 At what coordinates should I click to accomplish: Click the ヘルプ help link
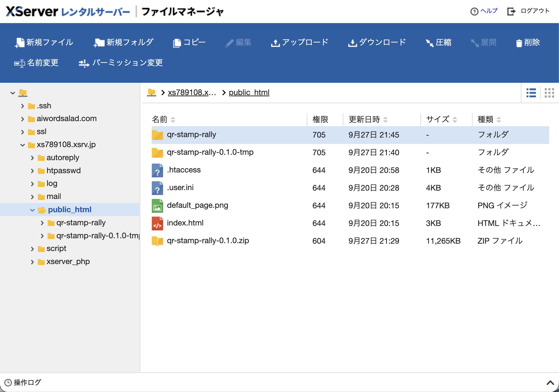(x=484, y=11)
